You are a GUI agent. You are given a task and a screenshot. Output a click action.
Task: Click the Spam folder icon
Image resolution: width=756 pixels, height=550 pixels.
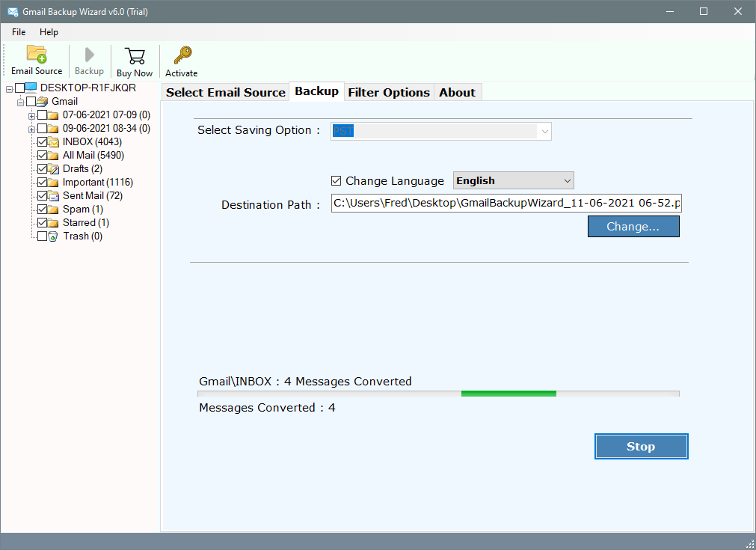tap(53, 210)
